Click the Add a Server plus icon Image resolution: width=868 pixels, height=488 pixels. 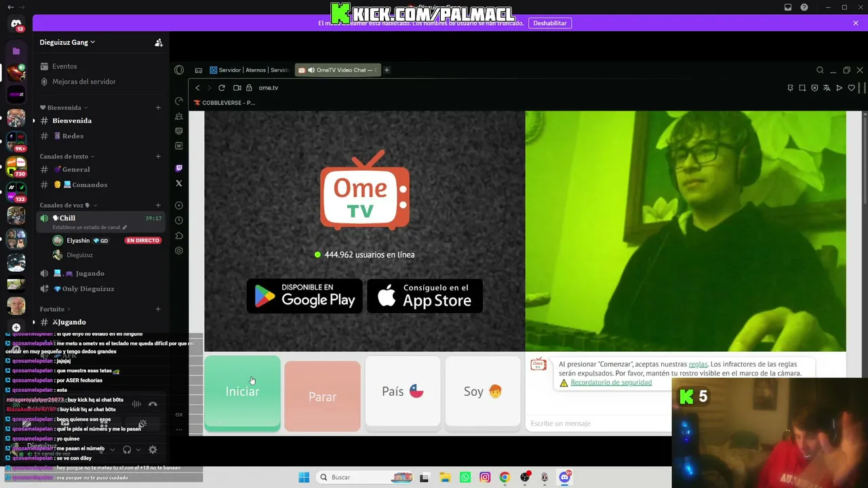16,327
